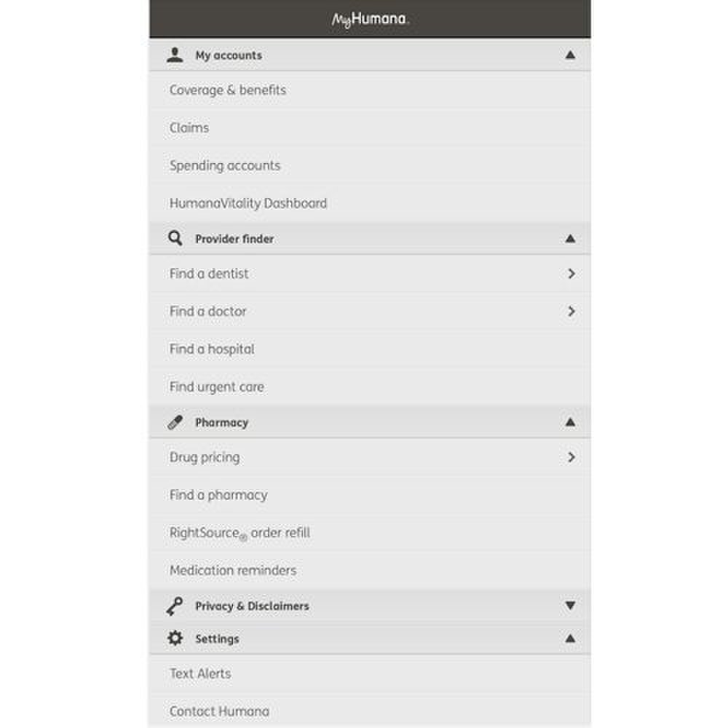The image size is (728, 728).
Task: Collapse the My accounts section arrow
Action: pyautogui.click(x=570, y=55)
